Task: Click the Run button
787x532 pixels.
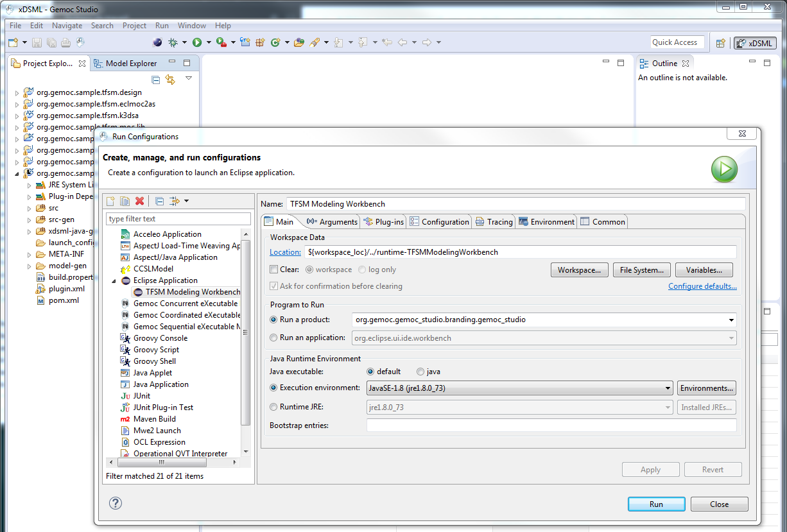Action: 656,504
